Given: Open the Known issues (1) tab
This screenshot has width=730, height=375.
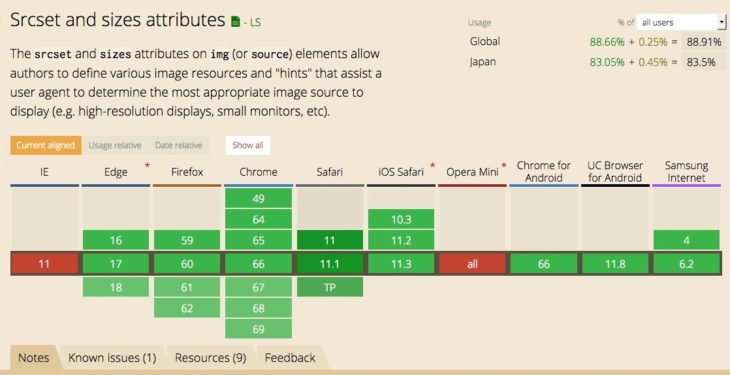Looking at the screenshot, I should tap(112, 358).
